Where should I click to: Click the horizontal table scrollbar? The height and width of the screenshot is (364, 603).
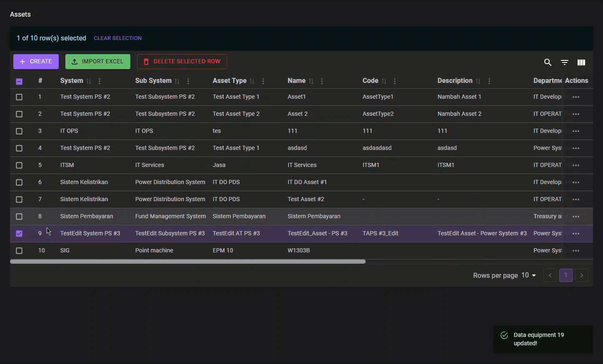(187, 262)
